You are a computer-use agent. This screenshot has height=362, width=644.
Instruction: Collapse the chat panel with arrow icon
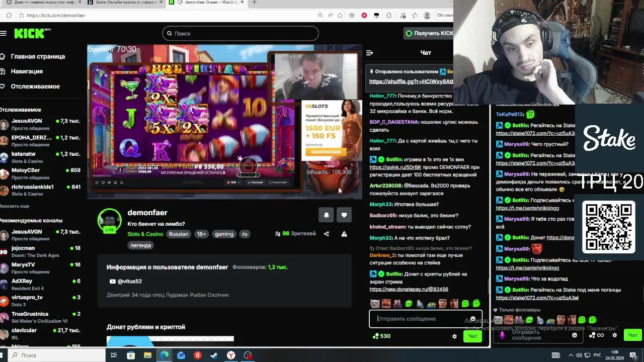point(369,53)
